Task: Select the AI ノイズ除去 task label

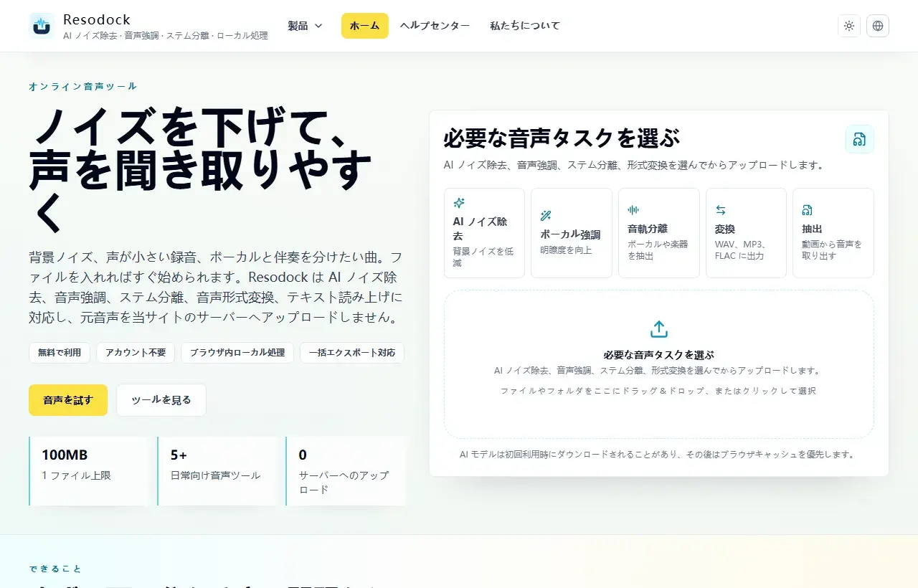Action: coord(480,229)
